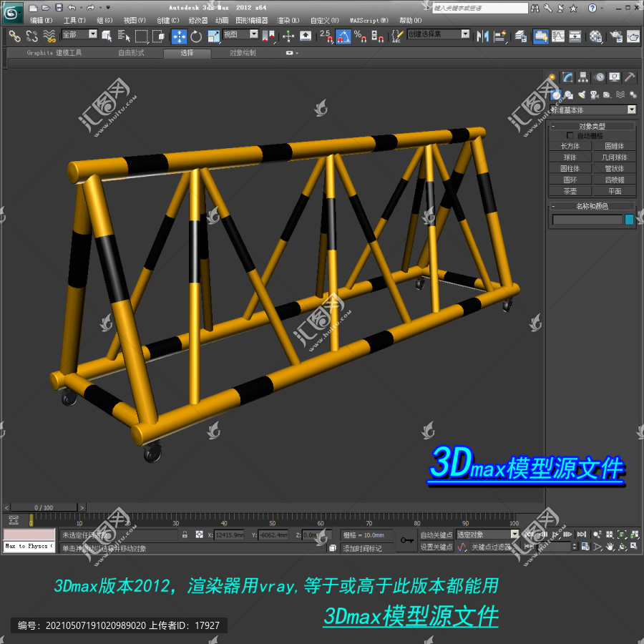Click the Select and Link chain icon

(x=14, y=36)
